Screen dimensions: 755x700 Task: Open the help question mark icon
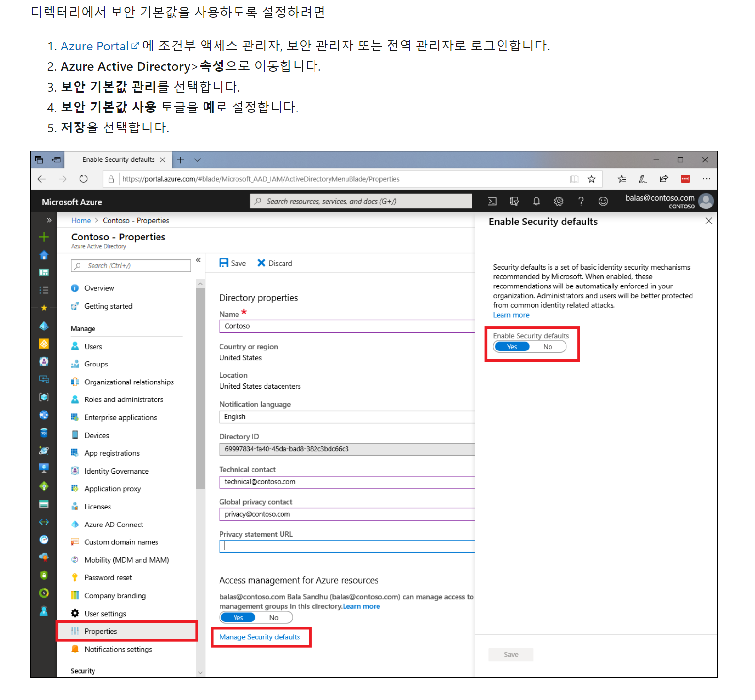(x=581, y=201)
